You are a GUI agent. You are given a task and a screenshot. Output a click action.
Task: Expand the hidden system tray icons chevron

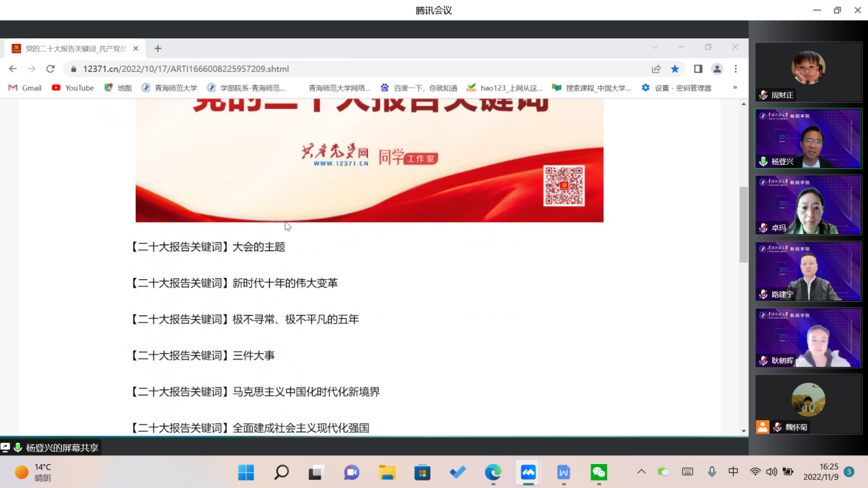coord(641,472)
